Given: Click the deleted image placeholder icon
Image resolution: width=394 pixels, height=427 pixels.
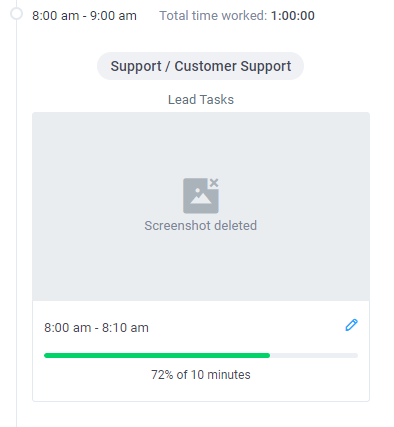Looking at the screenshot, I should [201, 196].
